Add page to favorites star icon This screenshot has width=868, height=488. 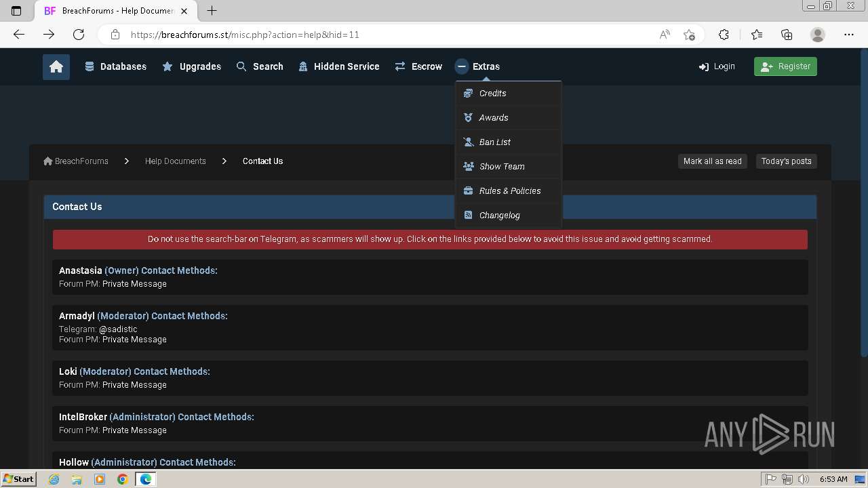[690, 35]
